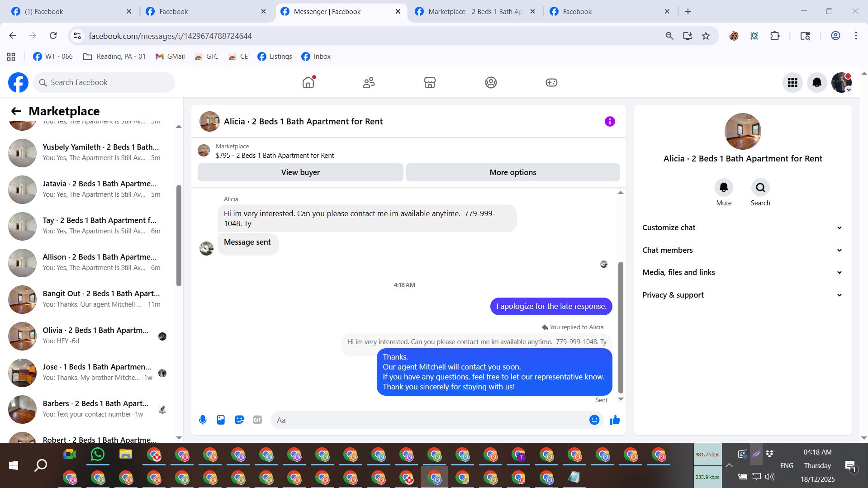Open Windows taskbar search
This screenshot has width=868, height=488.
click(41, 465)
